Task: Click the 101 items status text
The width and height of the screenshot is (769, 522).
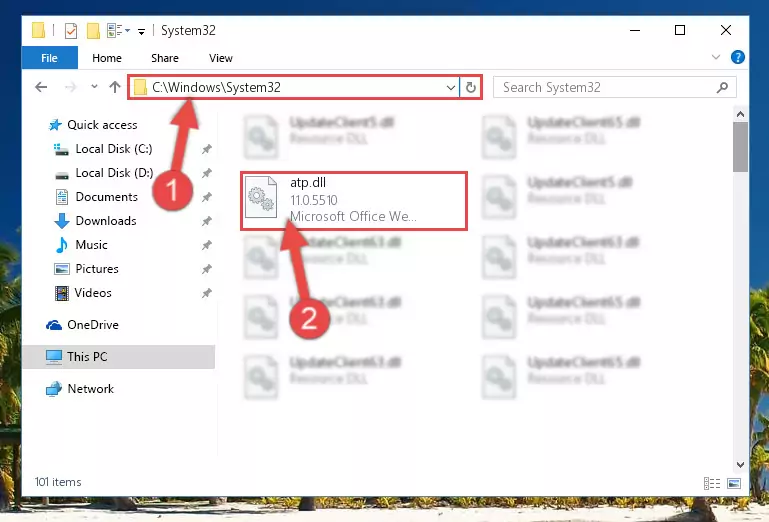Action: 58,482
